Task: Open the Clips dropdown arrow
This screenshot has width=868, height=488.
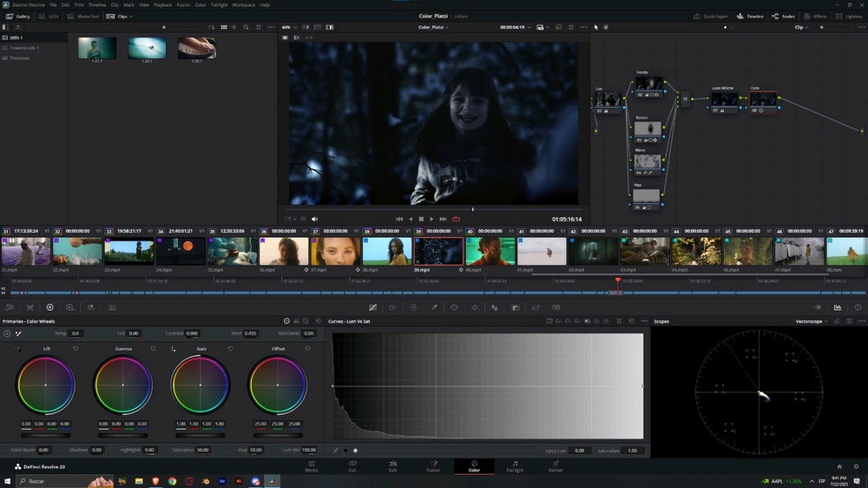Action: tap(131, 16)
